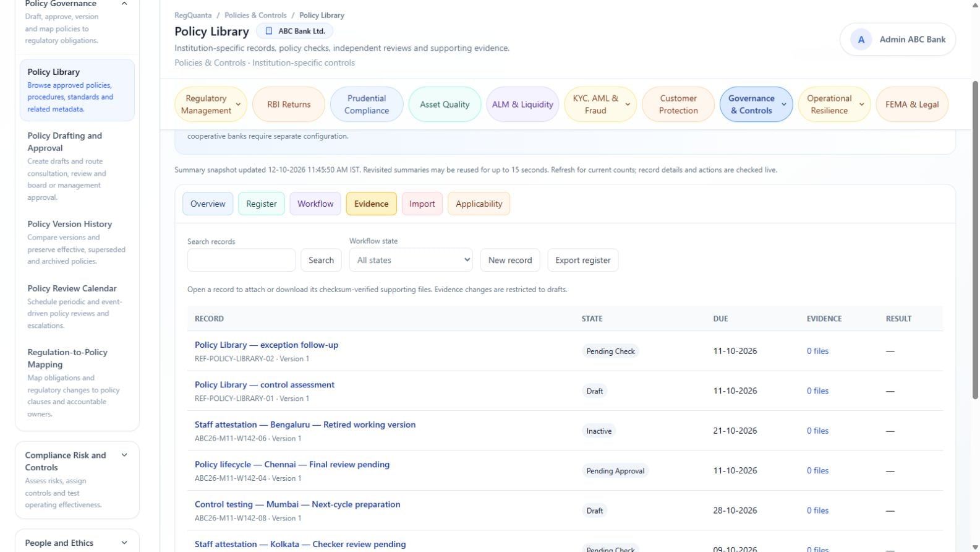The image size is (980, 552).
Task: Open the Asset Quality module
Action: point(445,105)
